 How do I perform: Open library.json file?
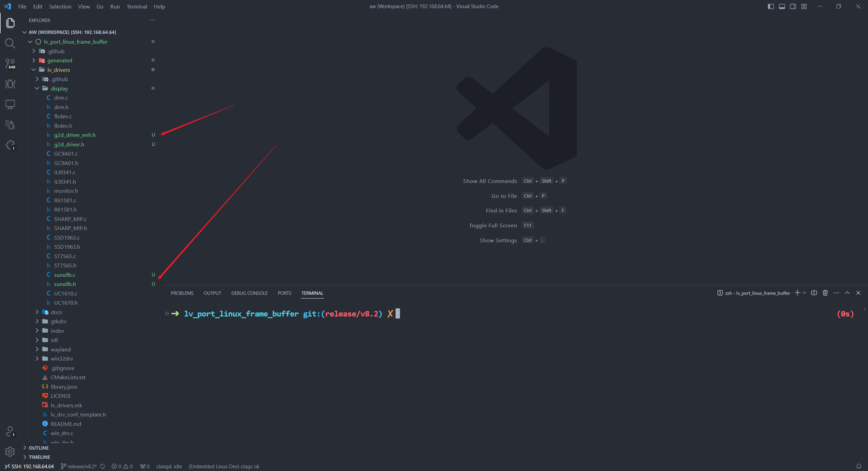pyautogui.click(x=64, y=387)
